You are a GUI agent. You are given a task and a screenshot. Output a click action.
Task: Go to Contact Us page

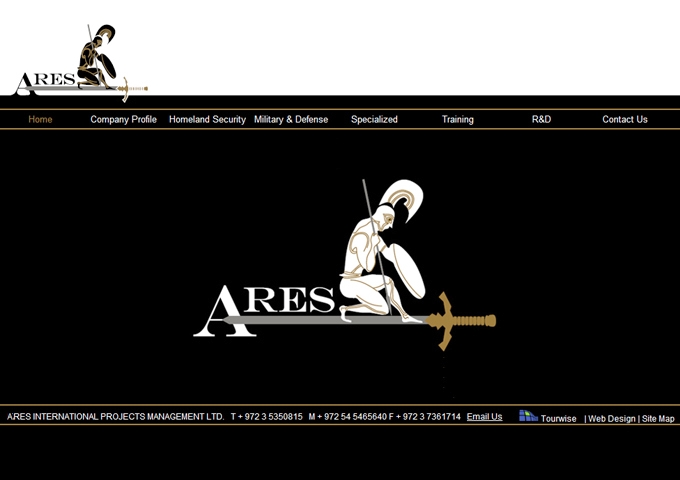(x=624, y=119)
